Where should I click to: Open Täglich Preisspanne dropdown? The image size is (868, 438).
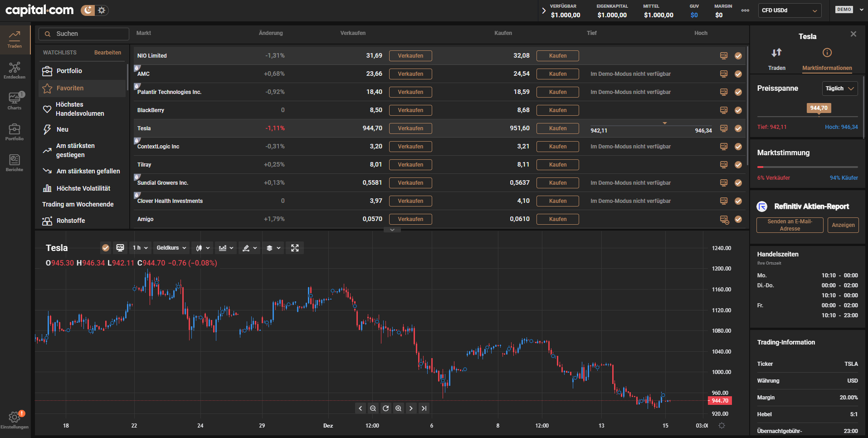tap(840, 89)
